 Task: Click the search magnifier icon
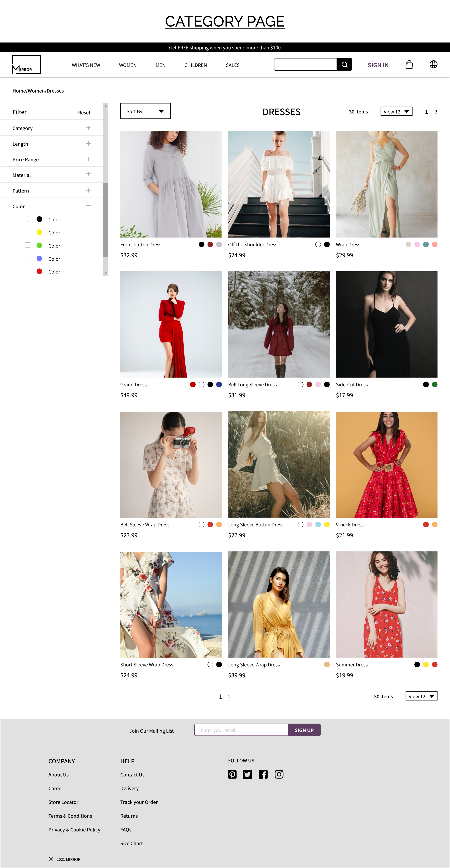[344, 64]
